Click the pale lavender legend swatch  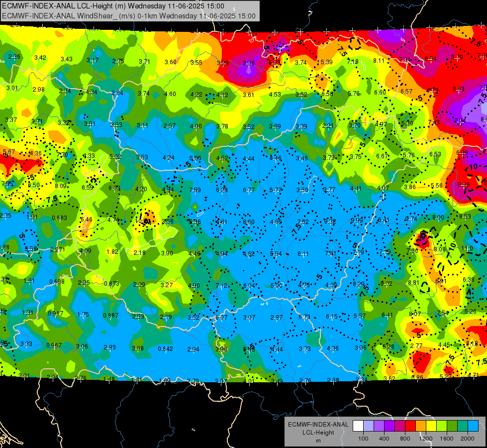pyautogui.click(x=368, y=426)
